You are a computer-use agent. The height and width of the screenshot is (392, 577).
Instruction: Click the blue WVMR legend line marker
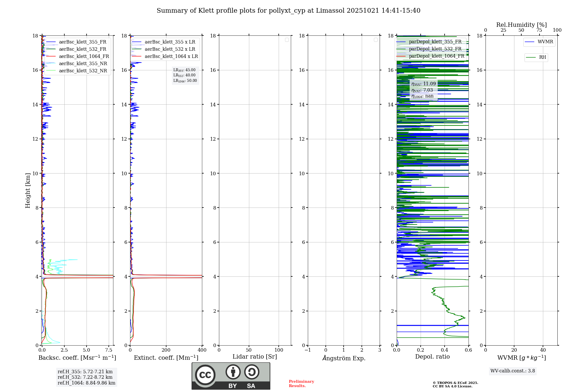(x=530, y=42)
